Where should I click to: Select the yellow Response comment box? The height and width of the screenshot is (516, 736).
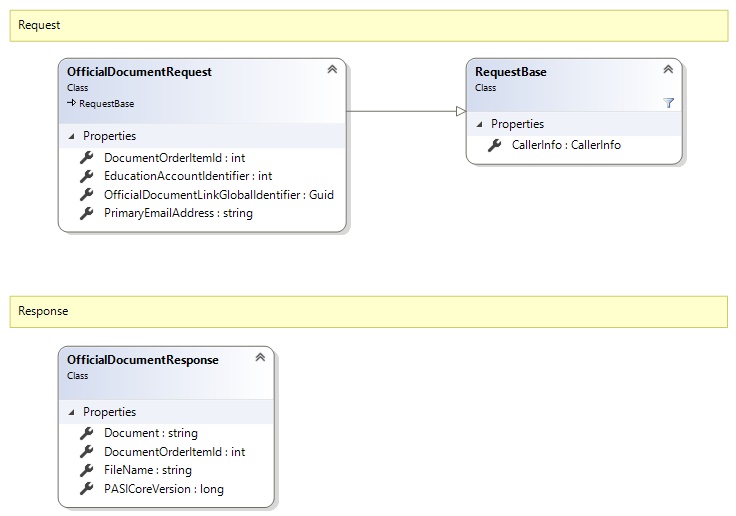pyautogui.click(x=368, y=311)
